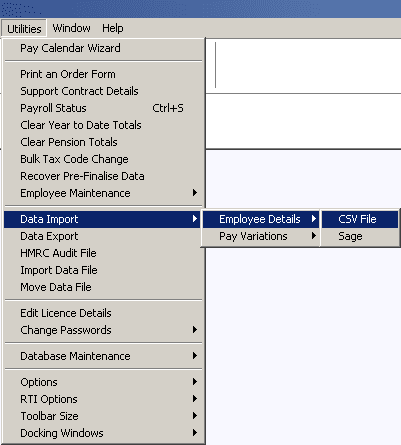Screen dimensions: 401x445
Task: Select Data Export entry
Action: tap(103, 236)
